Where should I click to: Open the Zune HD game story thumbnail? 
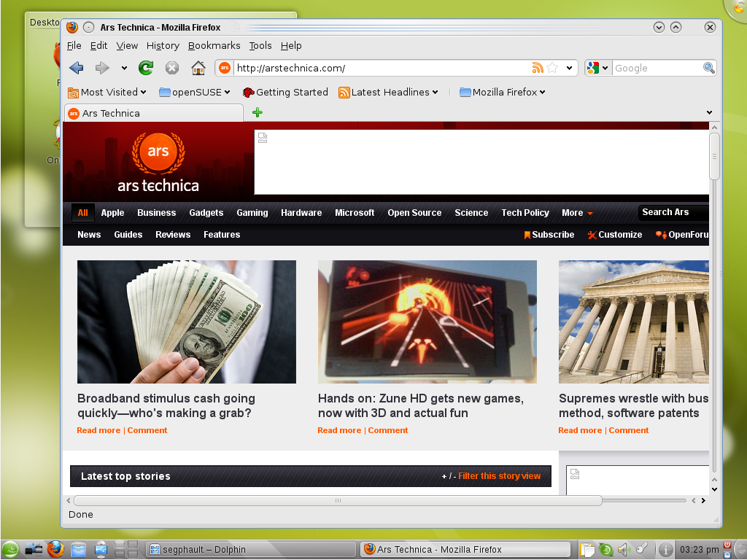coord(427,322)
